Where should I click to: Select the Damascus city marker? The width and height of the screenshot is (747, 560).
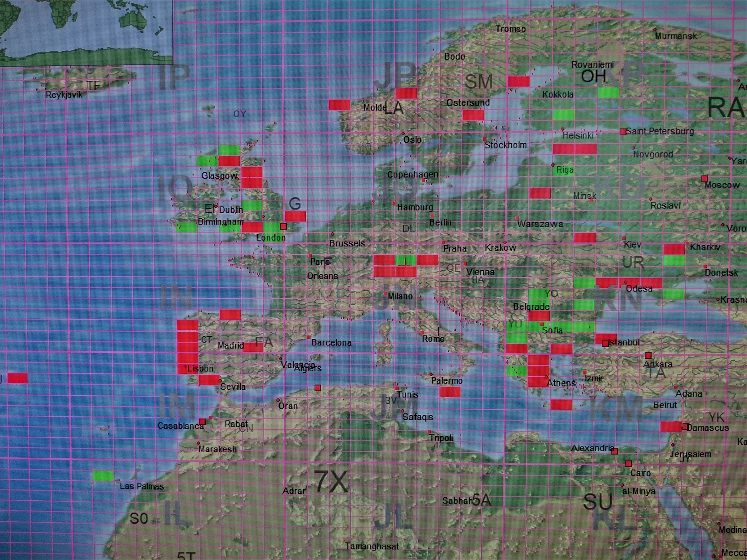click(x=685, y=427)
